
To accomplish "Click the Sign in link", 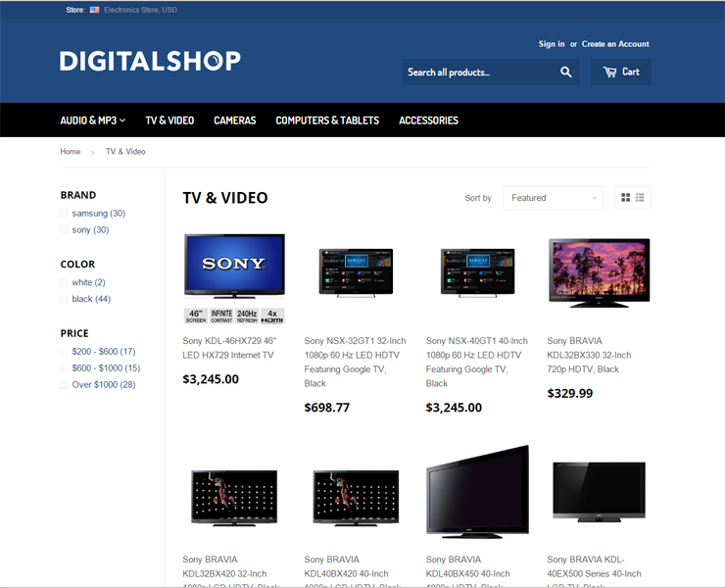I will click(x=552, y=44).
